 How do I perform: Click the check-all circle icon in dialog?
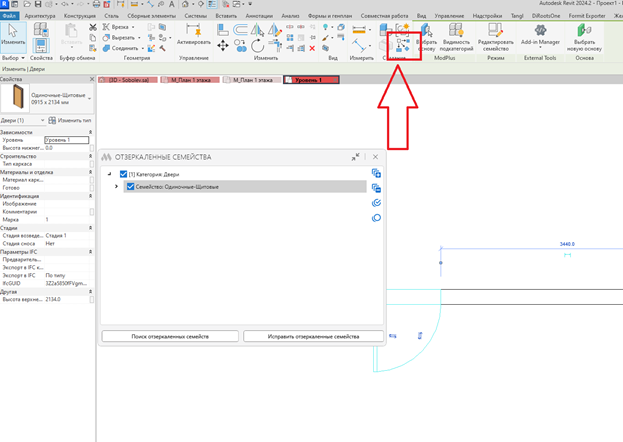point(376,203)
